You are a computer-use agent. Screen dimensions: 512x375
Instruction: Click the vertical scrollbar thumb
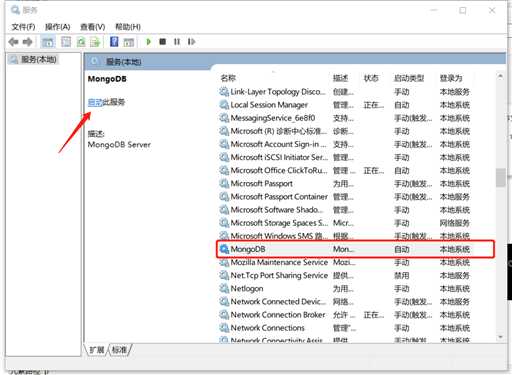point(500,178)
